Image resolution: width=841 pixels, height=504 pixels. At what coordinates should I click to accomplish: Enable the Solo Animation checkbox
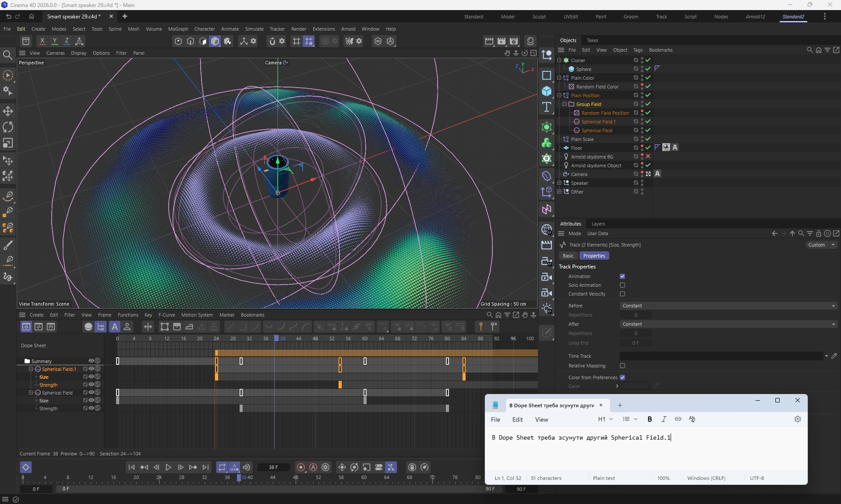[622, 285]
